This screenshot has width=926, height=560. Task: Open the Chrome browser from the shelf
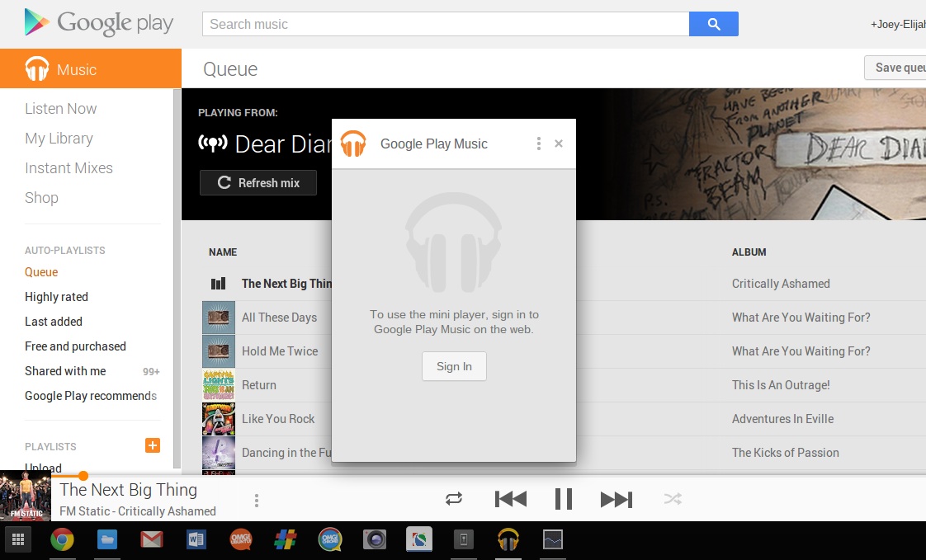(62, 540)
